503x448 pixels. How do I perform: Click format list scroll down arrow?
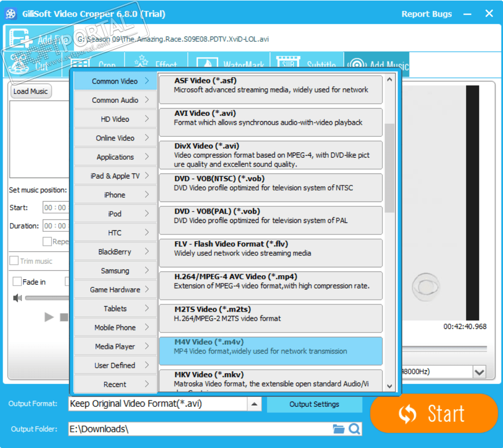(389, 386)
